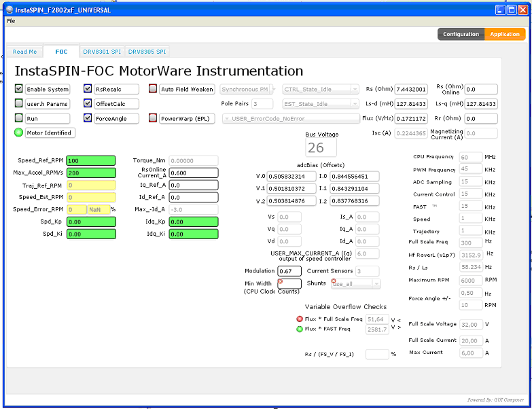Open the File menu
The height and width of the screenshot is (409, 532).
coord(11,21)
